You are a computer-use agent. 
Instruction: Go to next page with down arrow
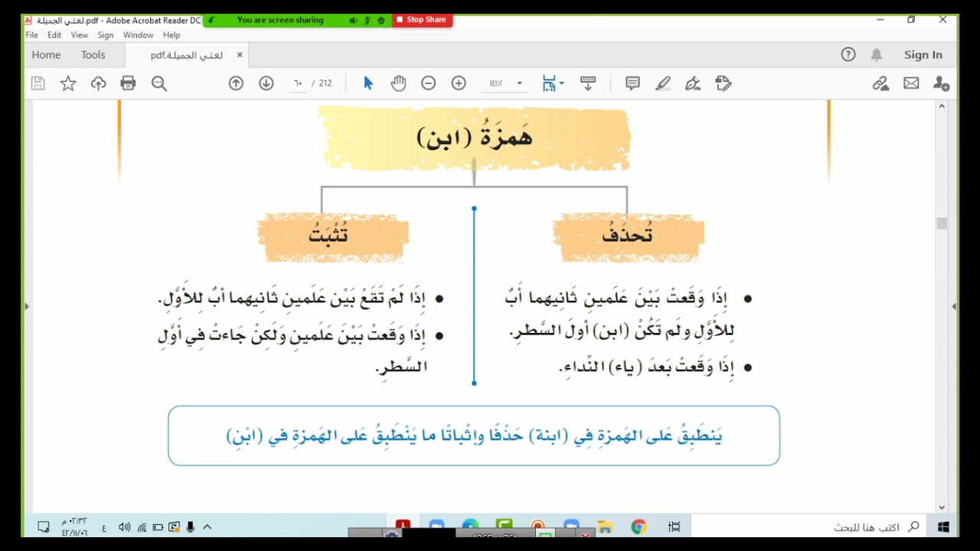point(266,83)
